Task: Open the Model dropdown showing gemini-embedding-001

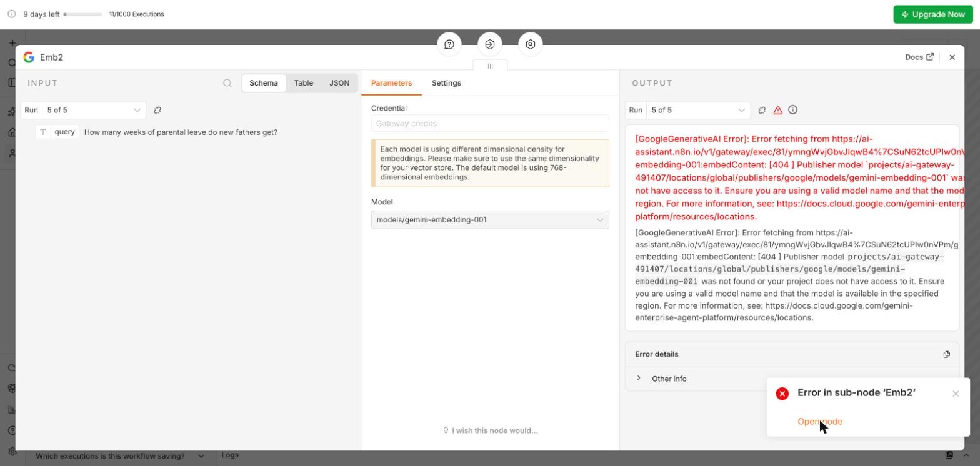Action: tap(490, 220)
